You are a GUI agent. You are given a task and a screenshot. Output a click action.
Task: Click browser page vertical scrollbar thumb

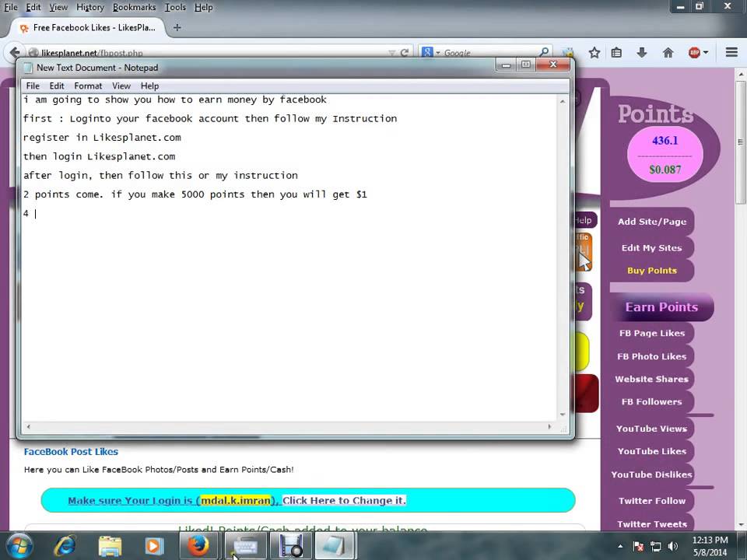tap(740, 142)
